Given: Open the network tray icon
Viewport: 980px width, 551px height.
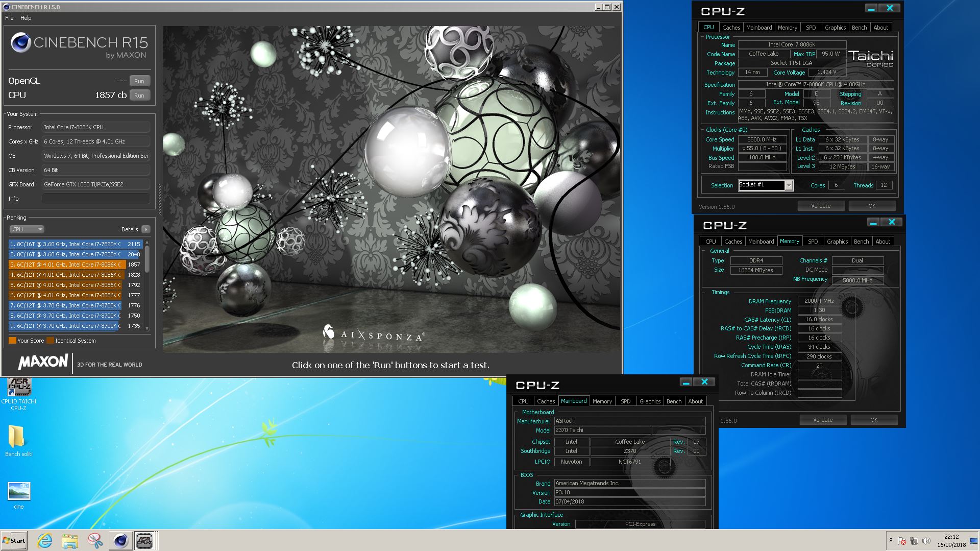Looking at the screenshot, I should (x=914, y=540).
